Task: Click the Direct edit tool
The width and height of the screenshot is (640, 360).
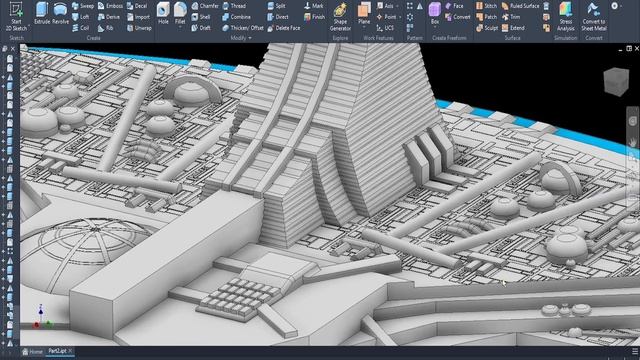Action: coord(278,17)
